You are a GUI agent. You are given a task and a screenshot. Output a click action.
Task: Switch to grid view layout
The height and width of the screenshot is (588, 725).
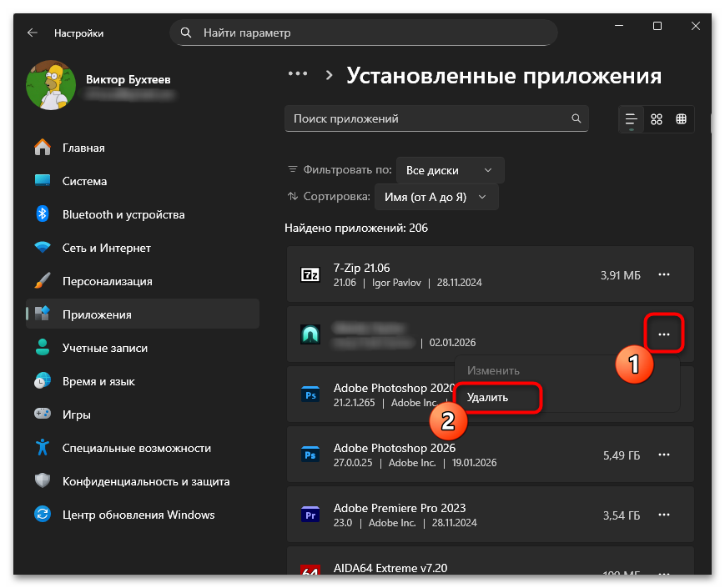click(x=656, y=119)
